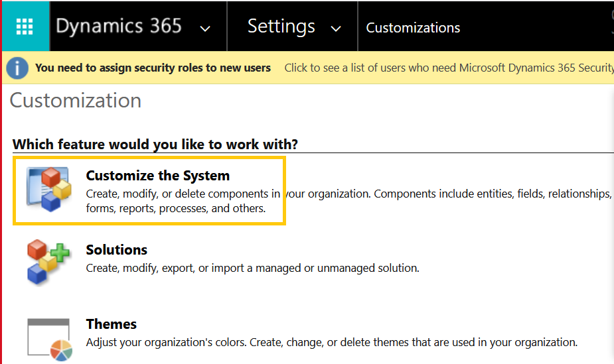Open the app launcher waffle icon

coord(25,27)
